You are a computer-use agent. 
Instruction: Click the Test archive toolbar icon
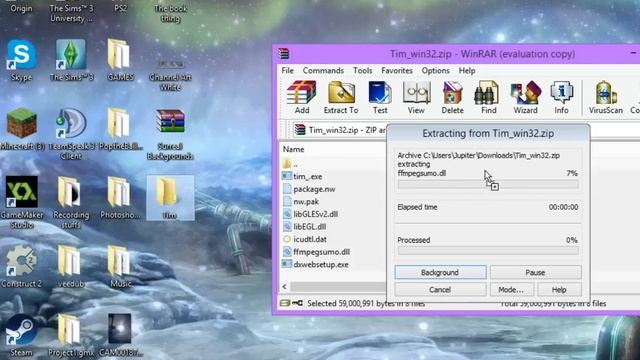coord(380,97)
